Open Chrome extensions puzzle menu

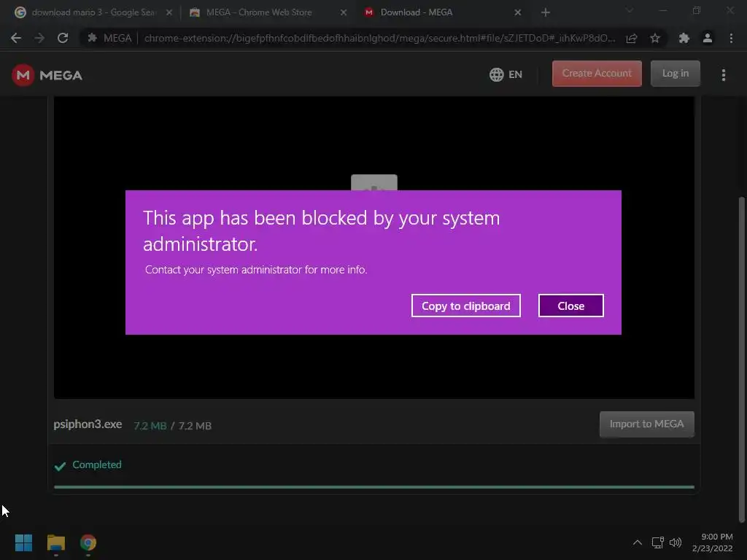point(684,38)
